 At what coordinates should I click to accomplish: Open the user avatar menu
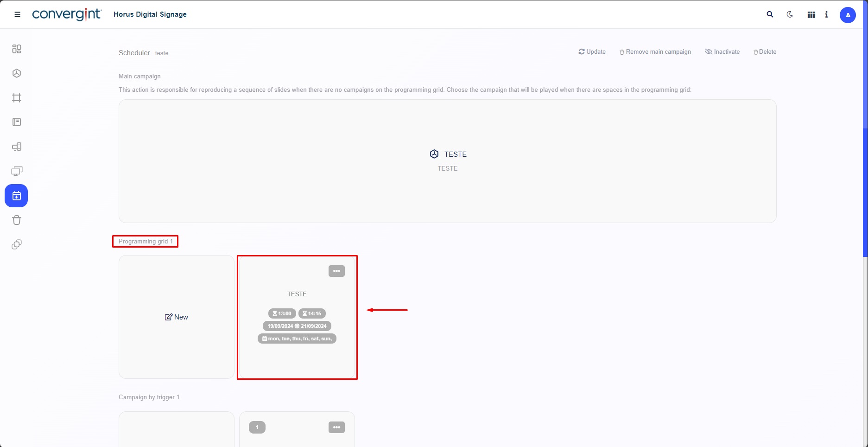click(x=848, y=15)
